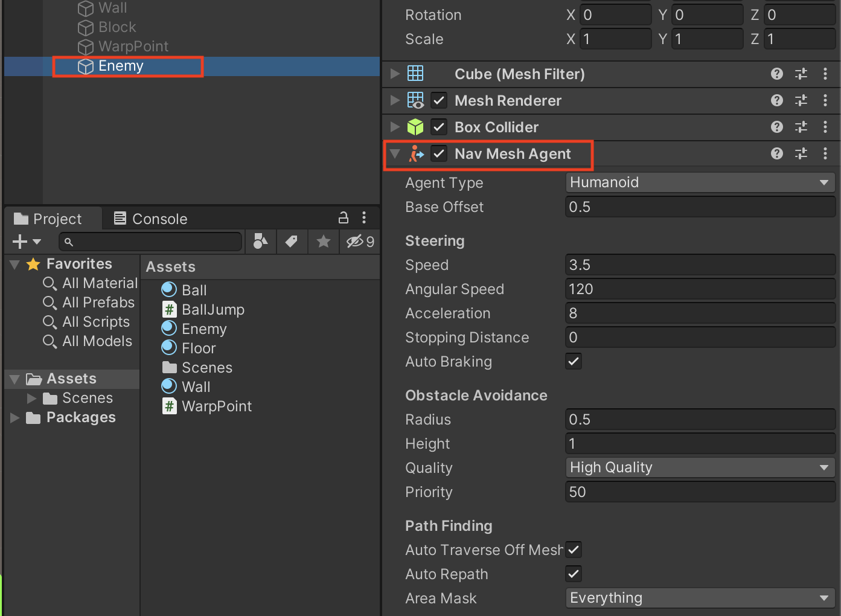Image resolution: width=841 pixels, height=616 pixels.
Task: Disable the Auto Braking checkbox
Action: pos(573,361)
